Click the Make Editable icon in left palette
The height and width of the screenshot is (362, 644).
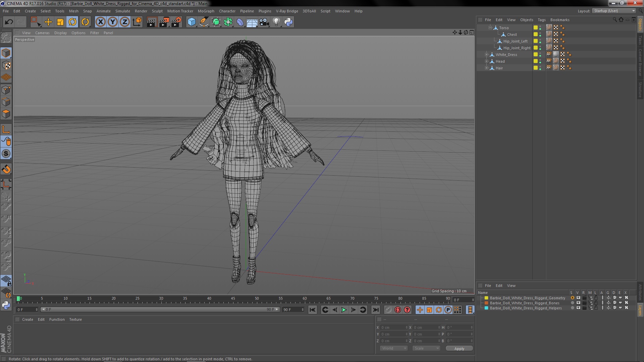pos(6,38)
